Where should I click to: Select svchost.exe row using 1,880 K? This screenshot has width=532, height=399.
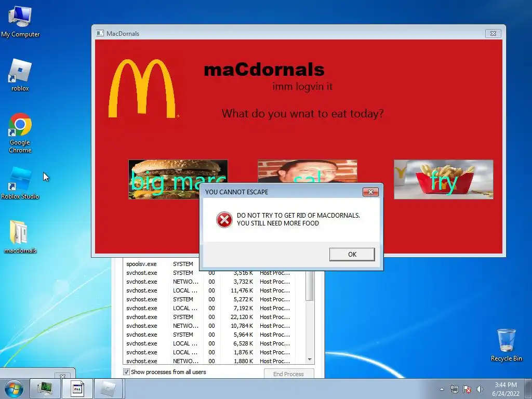tap(214, 361)
